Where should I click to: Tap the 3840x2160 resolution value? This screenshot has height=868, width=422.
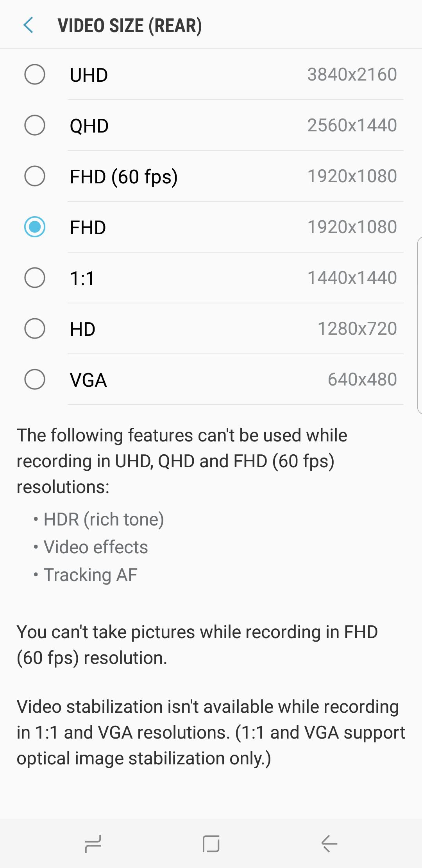coord(352,74)
